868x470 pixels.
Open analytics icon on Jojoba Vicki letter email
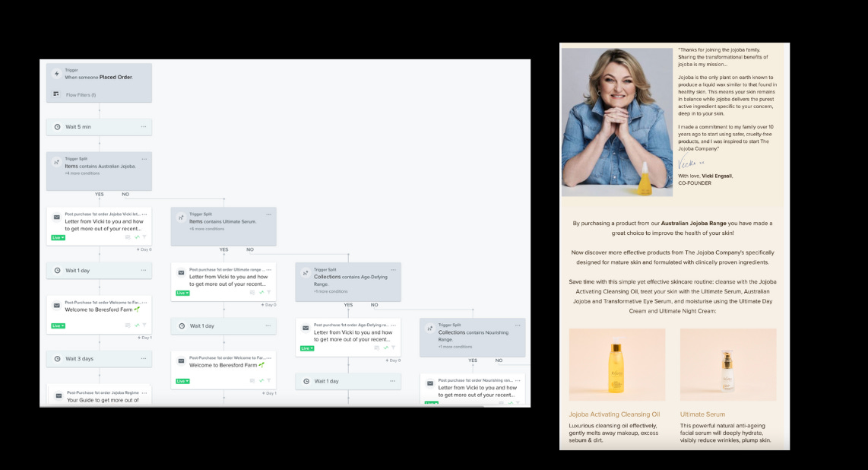coord(137,237)
